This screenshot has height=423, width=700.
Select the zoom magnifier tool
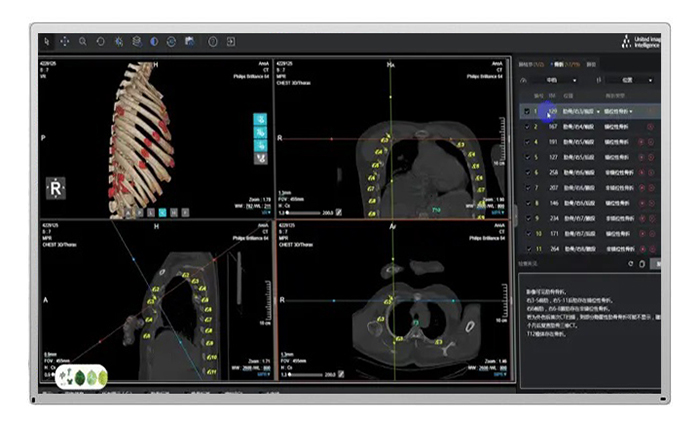coord(82,42)
